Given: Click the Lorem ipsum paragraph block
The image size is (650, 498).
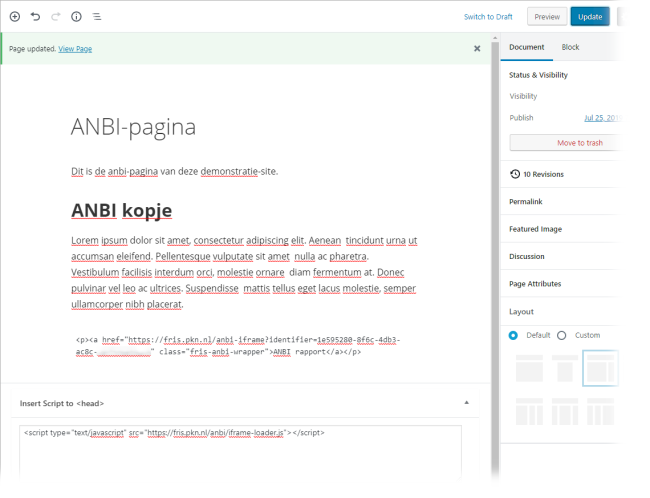Looking at the screenshot, I should coord(244,272).
